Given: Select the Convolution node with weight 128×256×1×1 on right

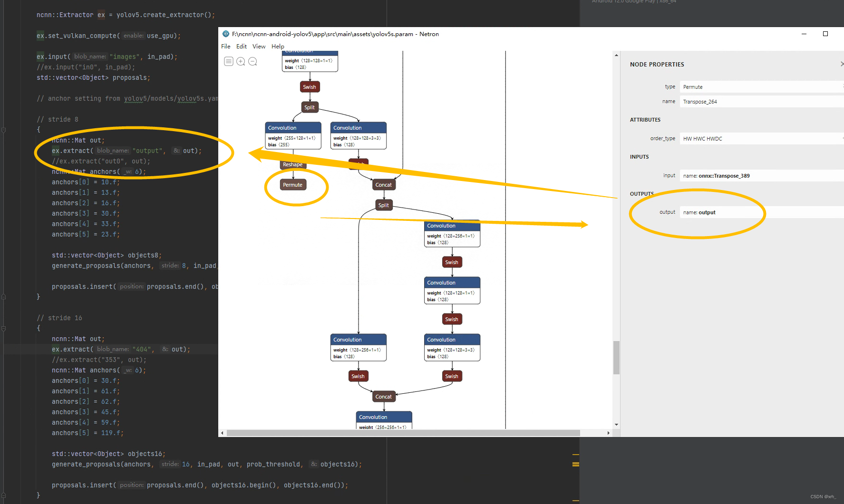Looking at the screenshot, I should click(452, 234).
